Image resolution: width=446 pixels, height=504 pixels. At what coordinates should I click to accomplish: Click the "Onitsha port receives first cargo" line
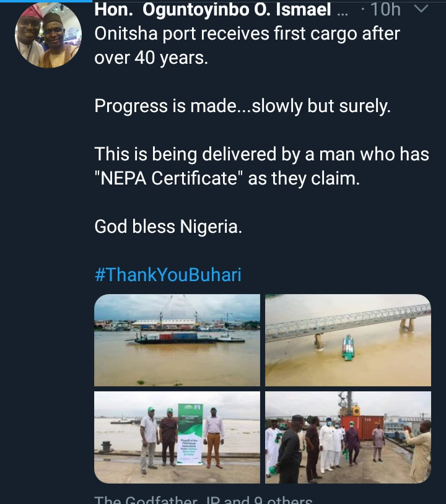(247, 34)
